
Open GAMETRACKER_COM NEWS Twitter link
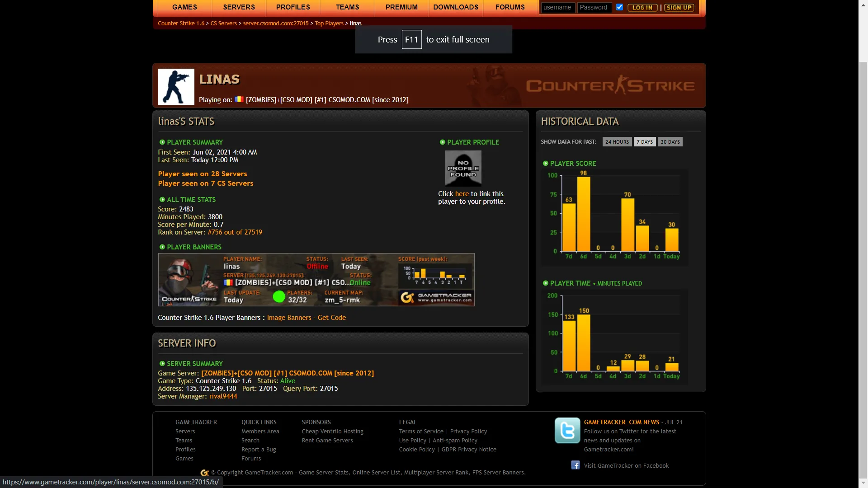click(x=622, y=422)
